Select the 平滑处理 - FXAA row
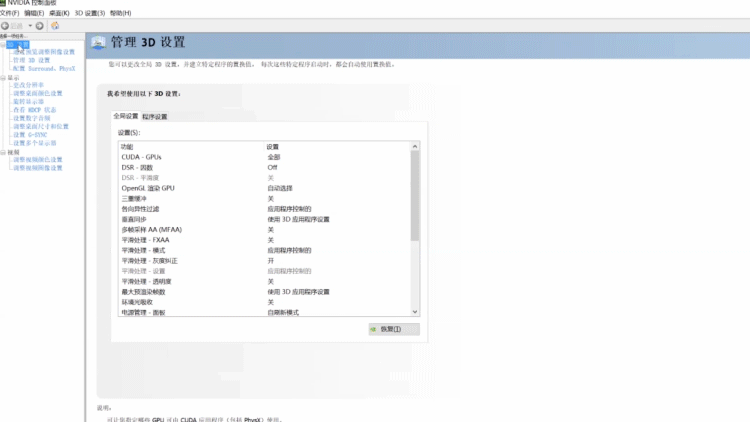The width and height of the screenshot is (750, 422). coord(265,240)
